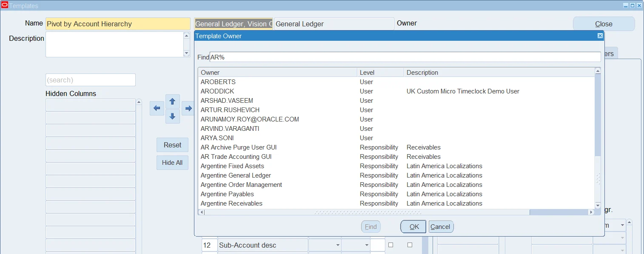
Task: Click Description box scroll-down arrow
Action: [186, 53]
